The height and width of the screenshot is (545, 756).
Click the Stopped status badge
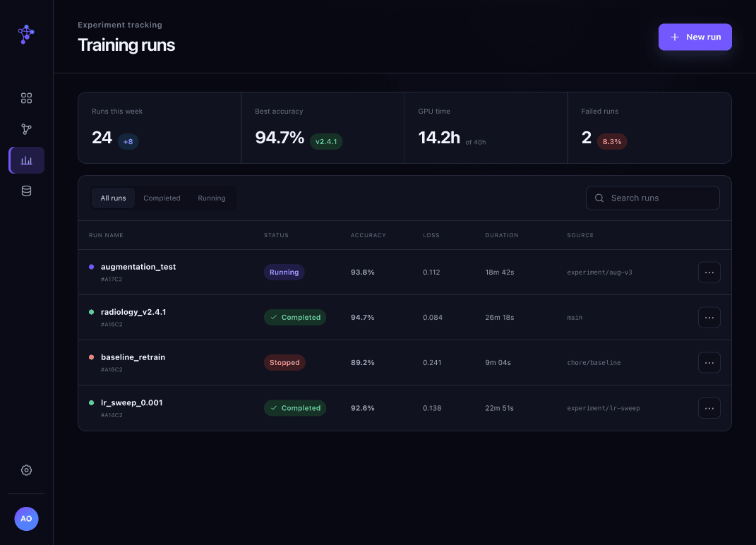[284, 363]
